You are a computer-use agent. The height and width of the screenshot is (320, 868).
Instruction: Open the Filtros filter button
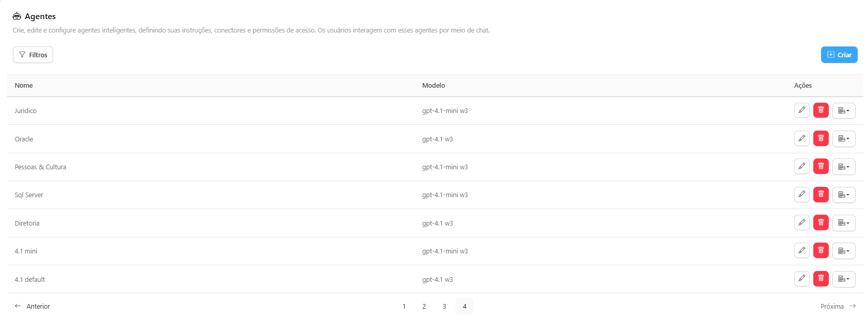33,55
